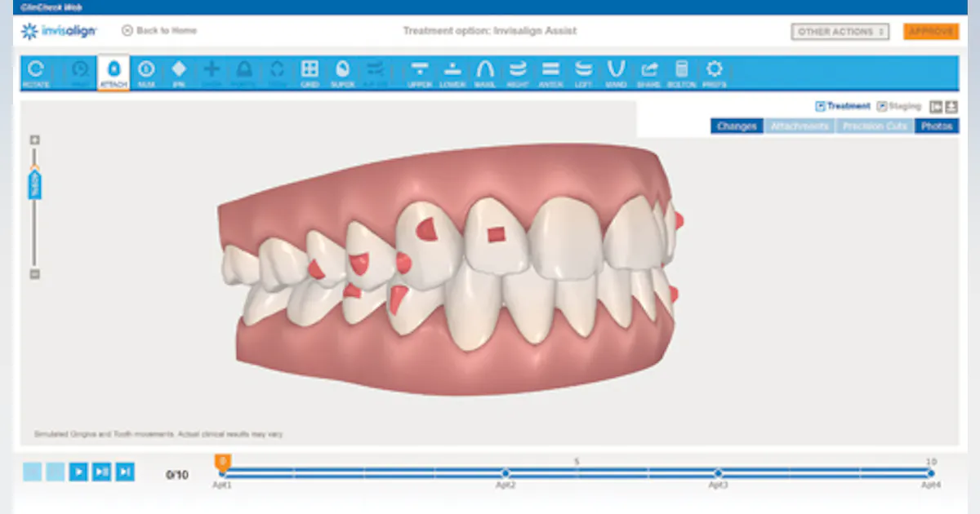980x514 pixels.
Task: Jump to the Apt4 timeline marker
Action: [x=930, y=473]
